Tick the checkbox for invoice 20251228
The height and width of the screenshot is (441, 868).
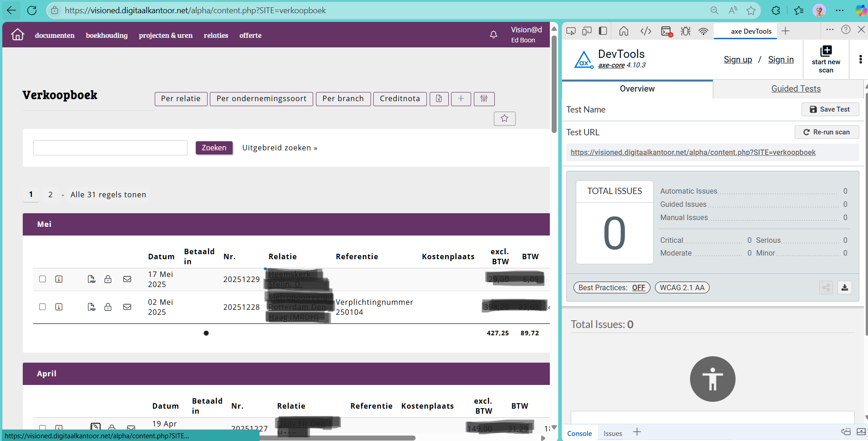click(43, 307)
